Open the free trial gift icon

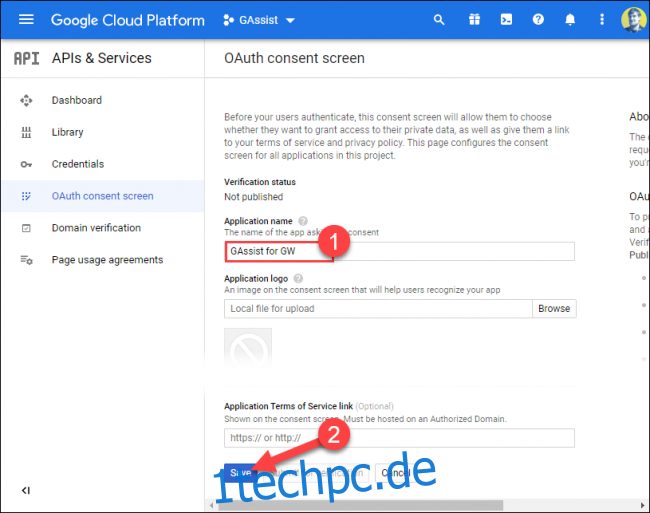pos(474,19)
